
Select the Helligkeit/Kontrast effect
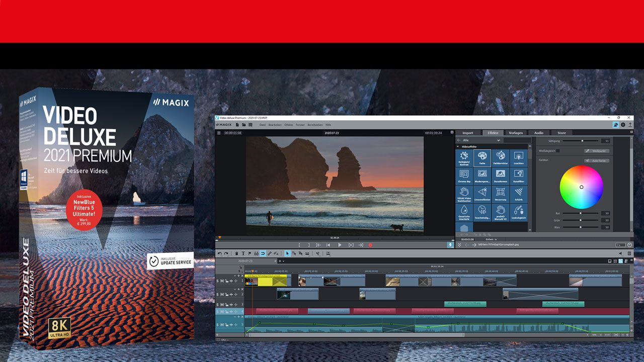(x=464, y=158)
